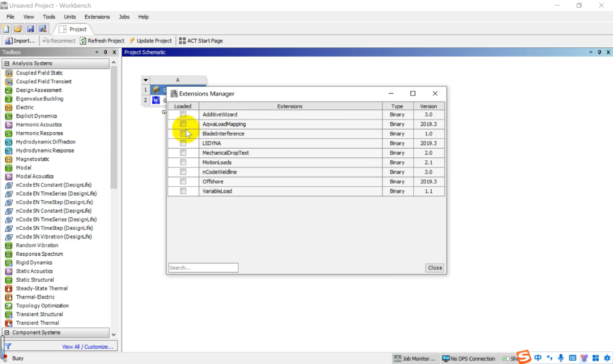Viewport: 613px width, 364px height.
Task: Toggle Loaded checkbox for LSDYNA
Action: (183, 143)
